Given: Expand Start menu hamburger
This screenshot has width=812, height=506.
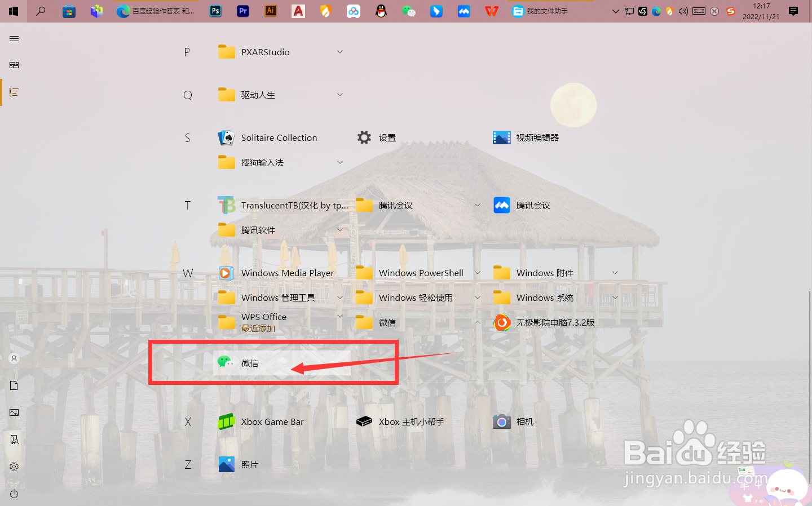Looking at the screenshot, I should click(x=14, y=38).
